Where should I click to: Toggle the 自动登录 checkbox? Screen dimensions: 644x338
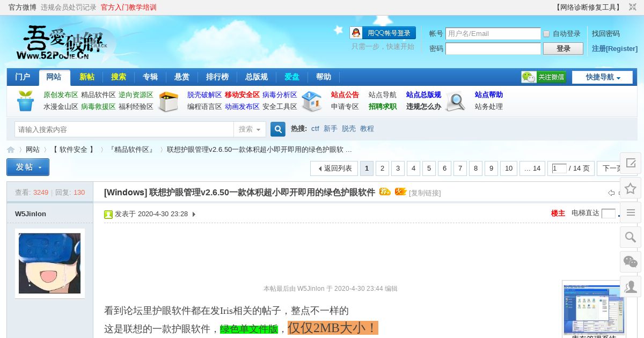click(546, 34)
